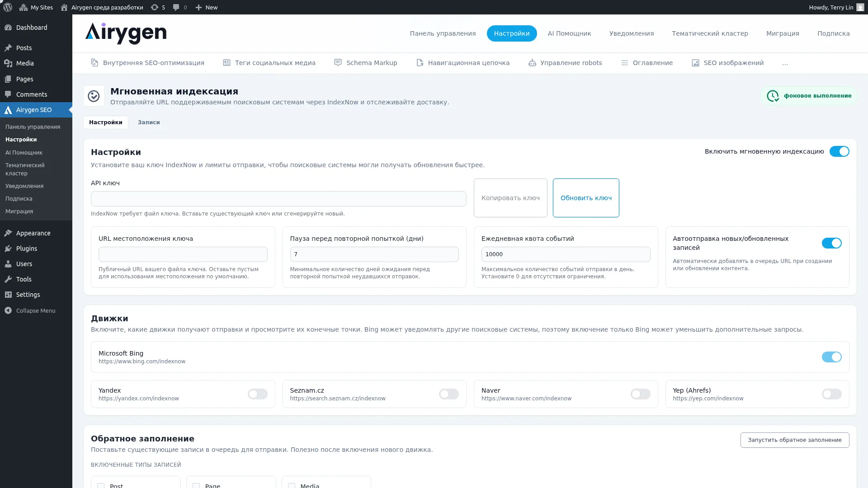
Task: Open My Sites menu icon
Action: click(24, 7)
